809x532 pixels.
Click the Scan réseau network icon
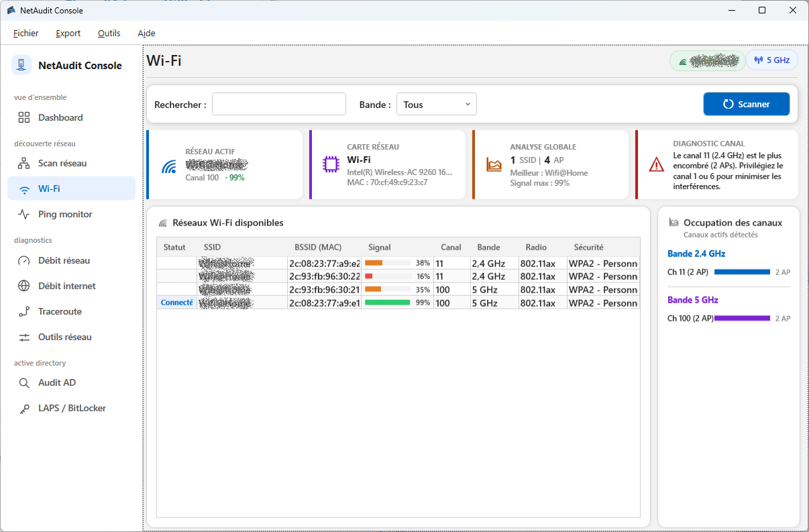(x=24, y=163)
